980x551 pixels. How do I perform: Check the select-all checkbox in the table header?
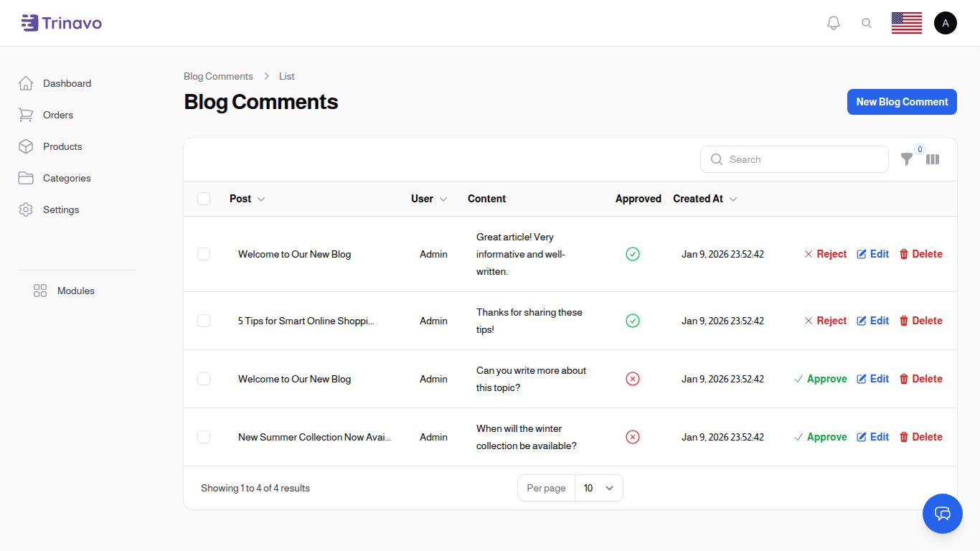(204, 199)
